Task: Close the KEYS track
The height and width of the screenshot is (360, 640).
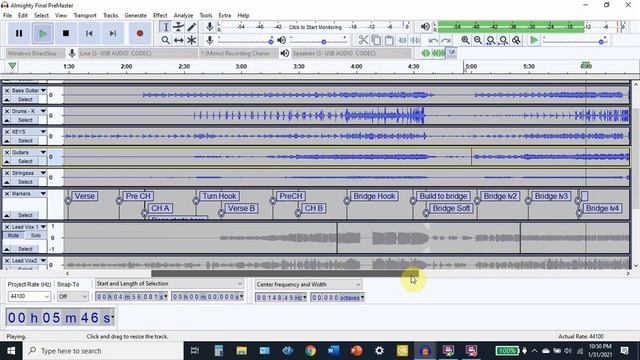Action: [7, 132]
